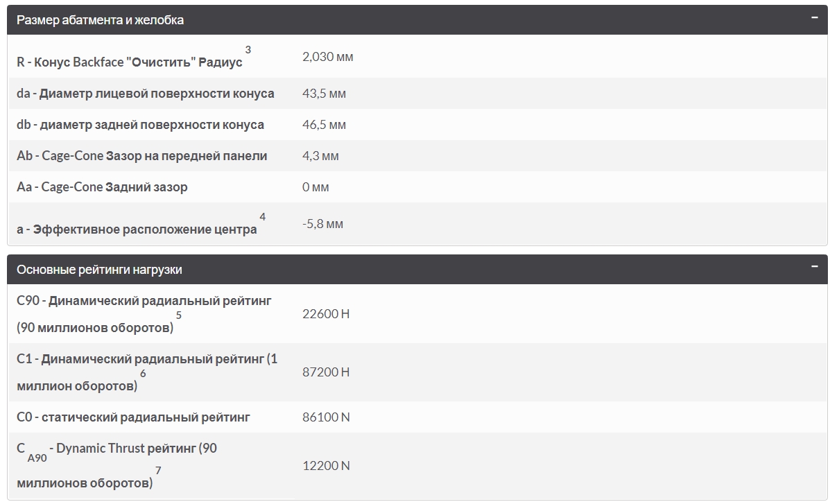
Task: Click the 12200 N thrust rating value
Action: coord(326,466)
